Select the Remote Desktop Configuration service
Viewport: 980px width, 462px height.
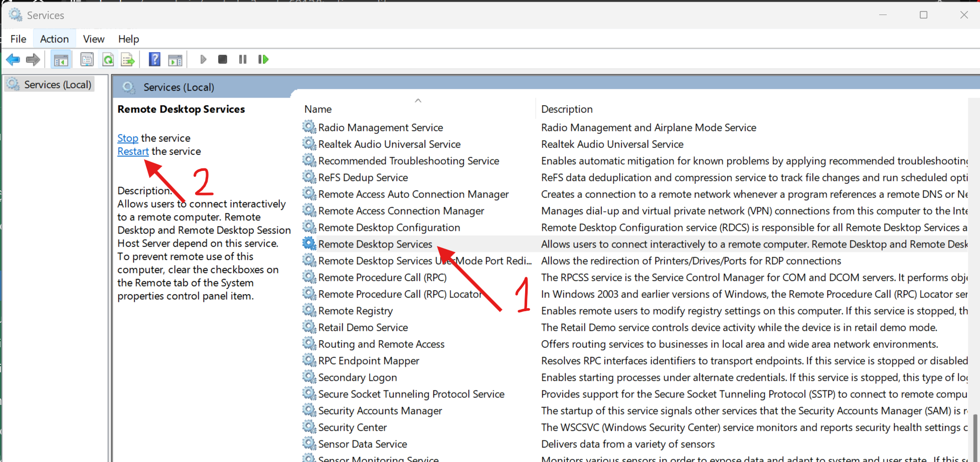pyautogui.click(x=389, y=228)
